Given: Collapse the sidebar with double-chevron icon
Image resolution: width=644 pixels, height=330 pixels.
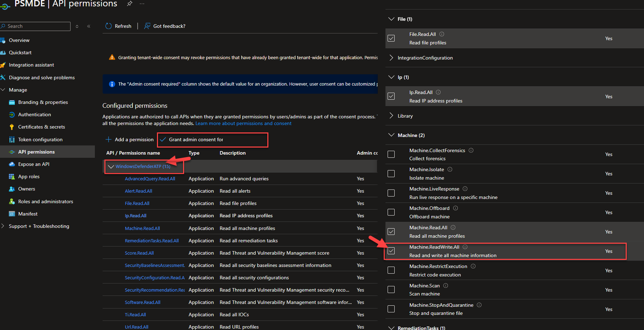Looking at the screenshot, I should 89,26.
